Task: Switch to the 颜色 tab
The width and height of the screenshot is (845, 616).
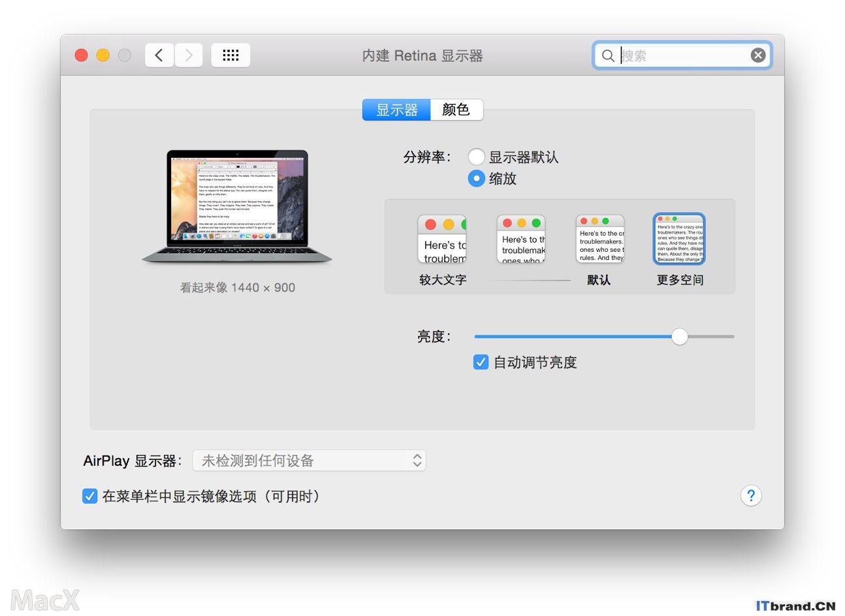Action: coord(456,110)
